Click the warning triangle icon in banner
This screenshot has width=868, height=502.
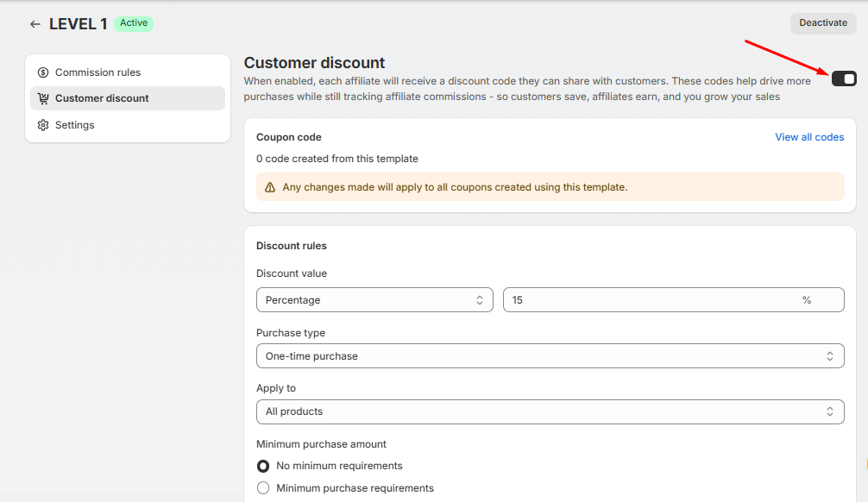(270, 187)
